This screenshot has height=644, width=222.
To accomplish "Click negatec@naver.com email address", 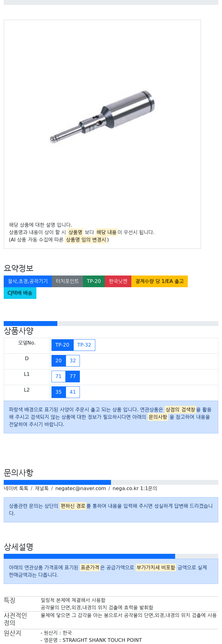I will tap(80, 489).
